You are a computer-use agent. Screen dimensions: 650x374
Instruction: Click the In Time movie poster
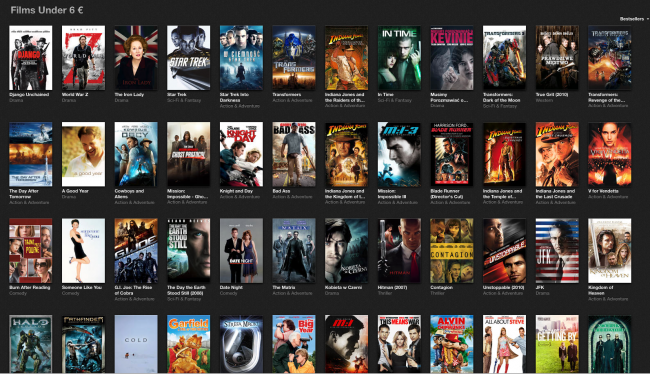399,58
